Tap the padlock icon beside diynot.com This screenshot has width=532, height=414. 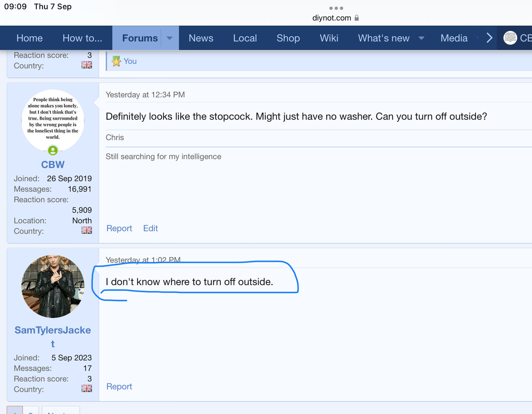pyautogui.click(x=357, y=18)
